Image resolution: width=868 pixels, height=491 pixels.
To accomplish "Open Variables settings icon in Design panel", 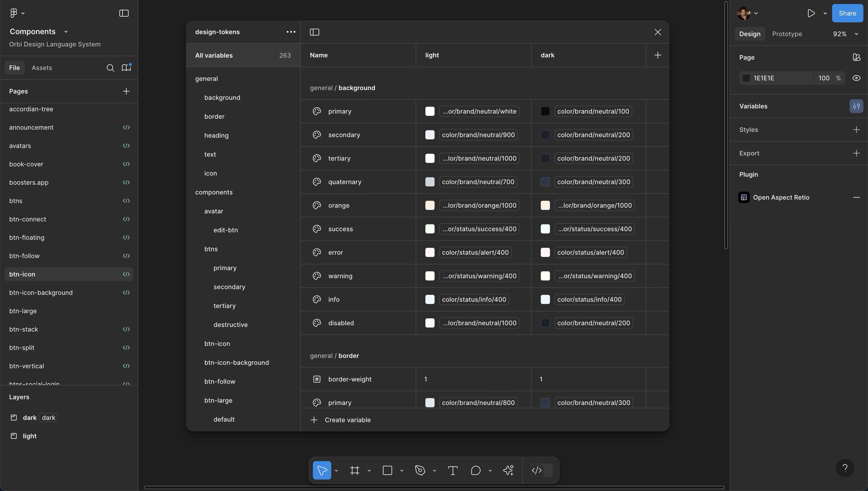I will [x=856, y=106].
